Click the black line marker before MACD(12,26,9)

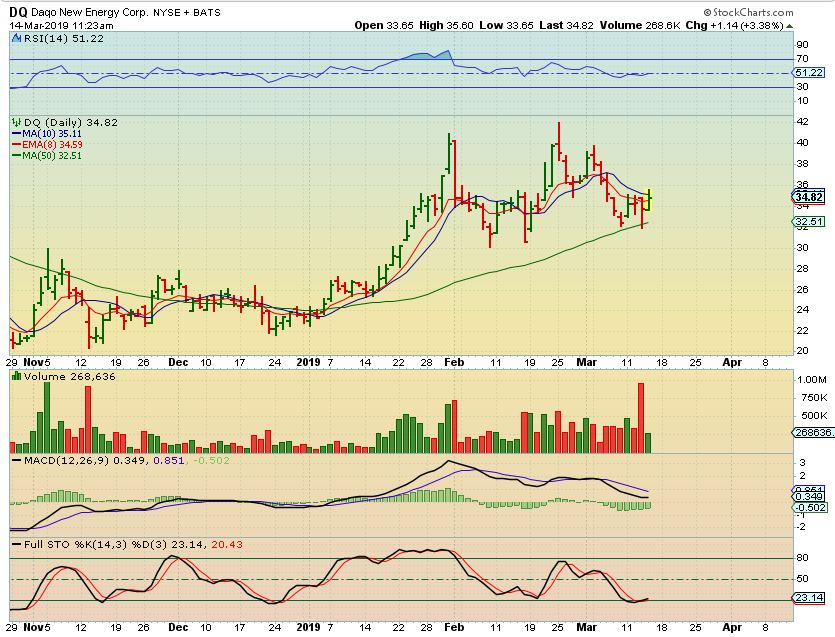(x=17, y=461)
